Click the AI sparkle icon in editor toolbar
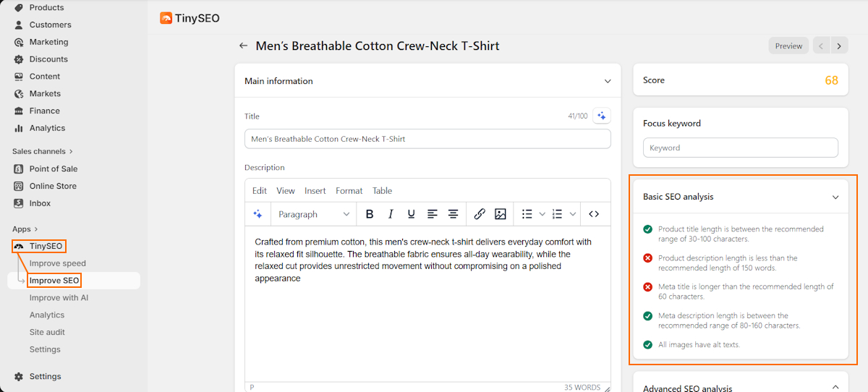The height and width of the screenshot is (392, 868). [258, 214]
